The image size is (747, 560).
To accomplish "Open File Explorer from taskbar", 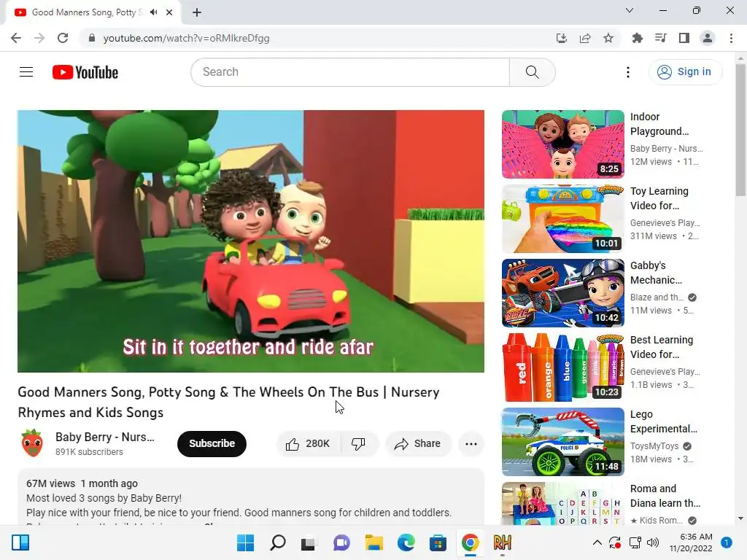I will coord(373,542).
